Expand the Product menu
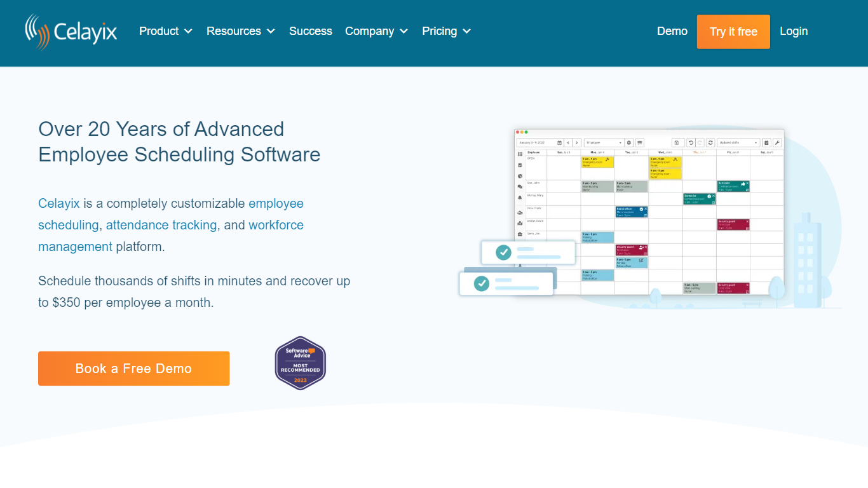This screenshot has width=868, height=488. 165,31
